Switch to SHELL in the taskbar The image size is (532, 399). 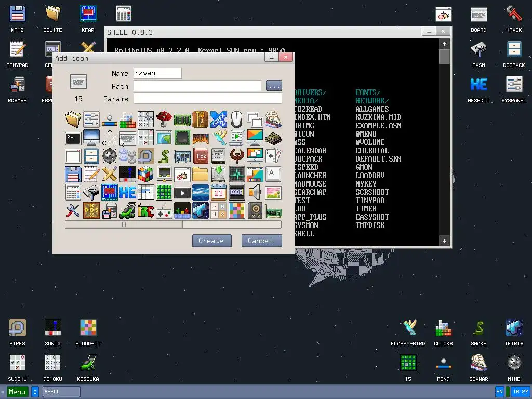[x=61, y=392]
